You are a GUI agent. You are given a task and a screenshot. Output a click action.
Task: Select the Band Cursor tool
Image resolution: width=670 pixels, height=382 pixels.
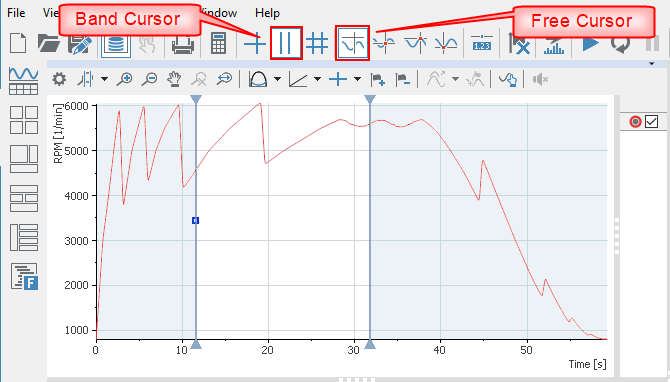286,43
